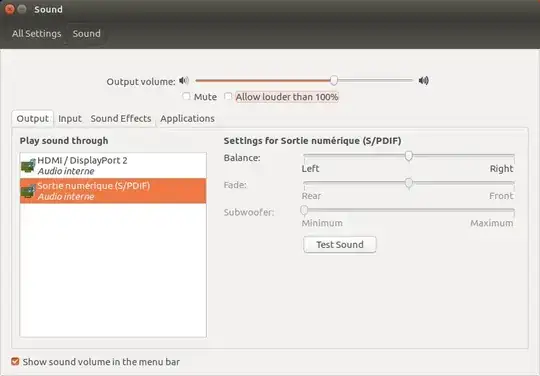Click the low volume speaker icon

click(184, 81)
